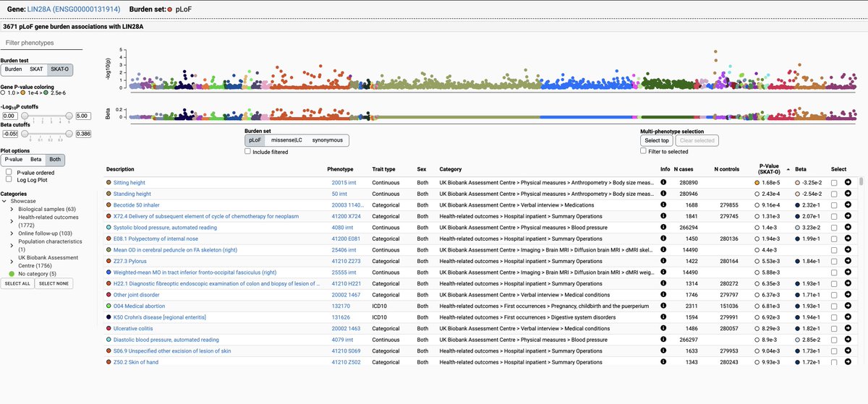Select SKAT burden test option
The width and height of the screenshot is (868, 404).
[36, 69]
